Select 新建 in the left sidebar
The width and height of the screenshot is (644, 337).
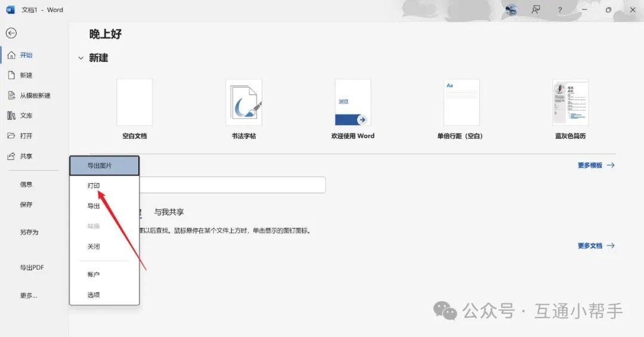click(20, 75)
